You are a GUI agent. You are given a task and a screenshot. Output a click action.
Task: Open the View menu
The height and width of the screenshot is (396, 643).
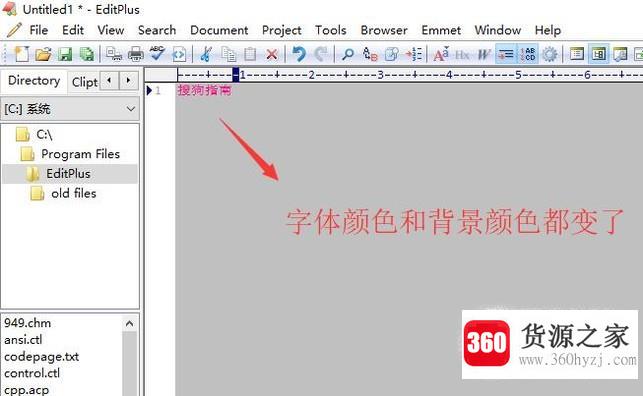[x=111, y=30]
